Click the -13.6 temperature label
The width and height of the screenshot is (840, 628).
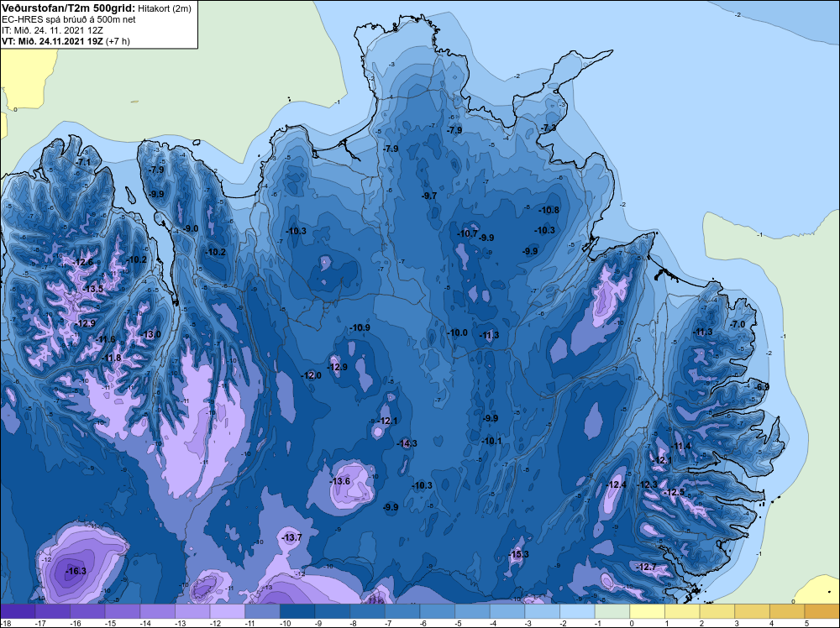[x=339, y=481]
